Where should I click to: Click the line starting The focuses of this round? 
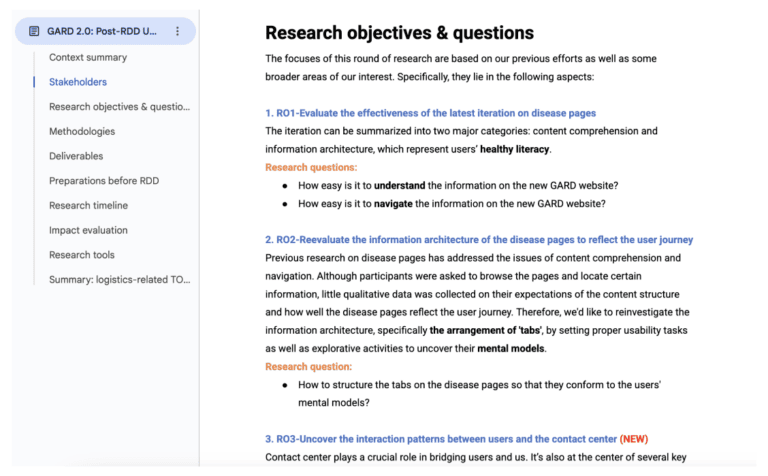(461, 59)
